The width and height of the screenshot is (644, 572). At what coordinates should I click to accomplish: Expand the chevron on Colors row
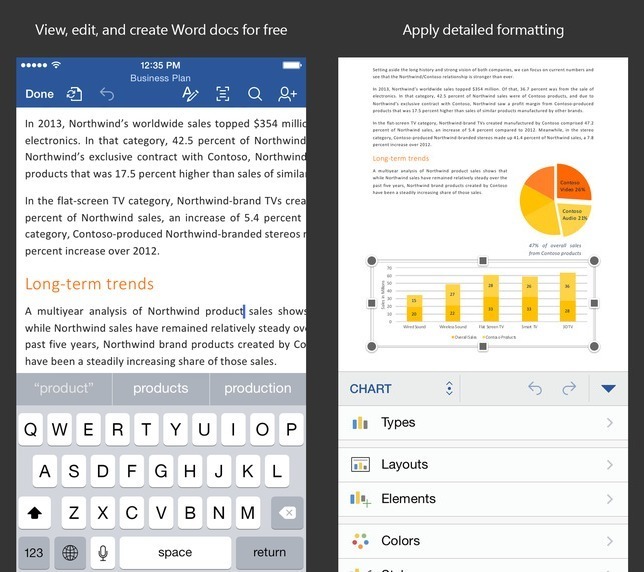610,541
